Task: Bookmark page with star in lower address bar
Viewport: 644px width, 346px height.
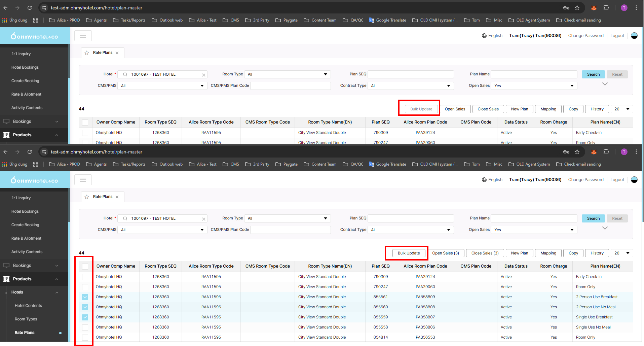Action: point(577,152)
